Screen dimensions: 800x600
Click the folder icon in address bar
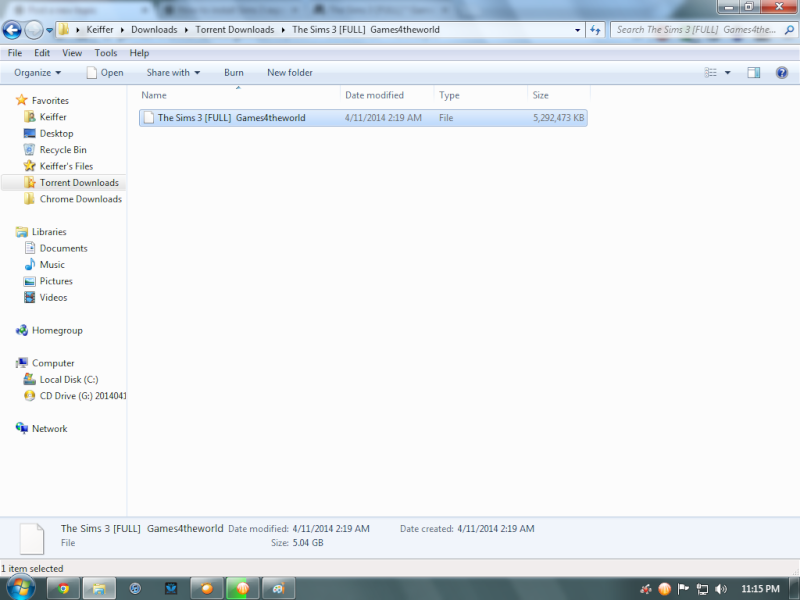63,30
